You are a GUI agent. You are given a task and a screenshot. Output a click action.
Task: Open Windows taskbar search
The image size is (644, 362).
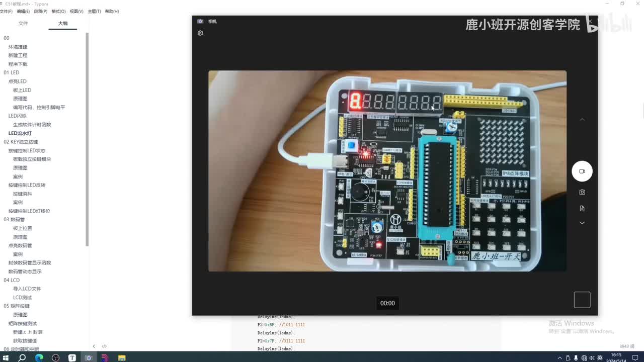pos(22,357)
